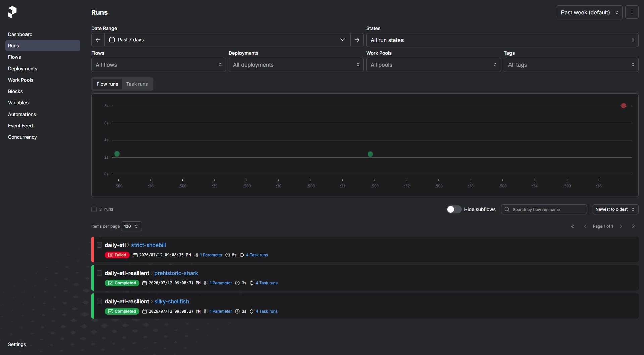Select all 3 runs checkbox

click(x=94, y=209)
